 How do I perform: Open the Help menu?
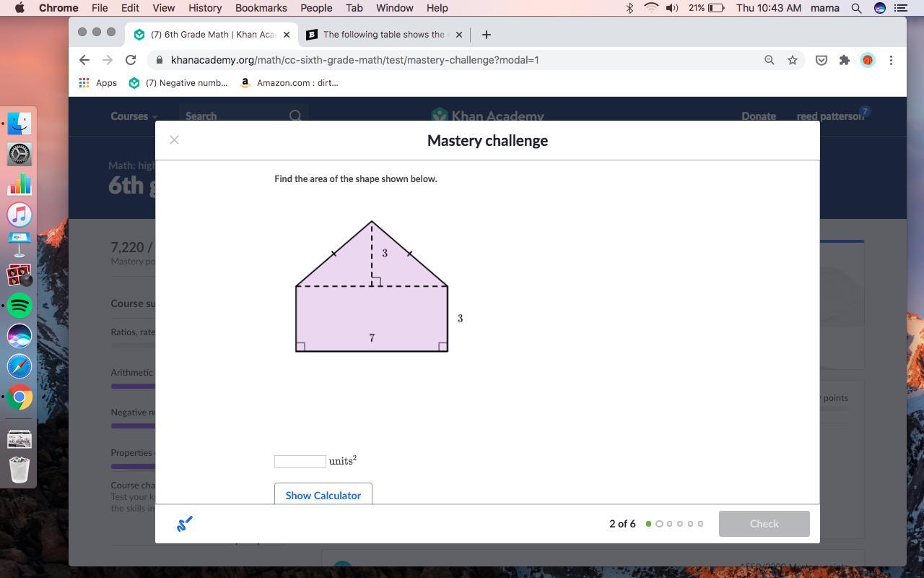[x=437, y=8]
